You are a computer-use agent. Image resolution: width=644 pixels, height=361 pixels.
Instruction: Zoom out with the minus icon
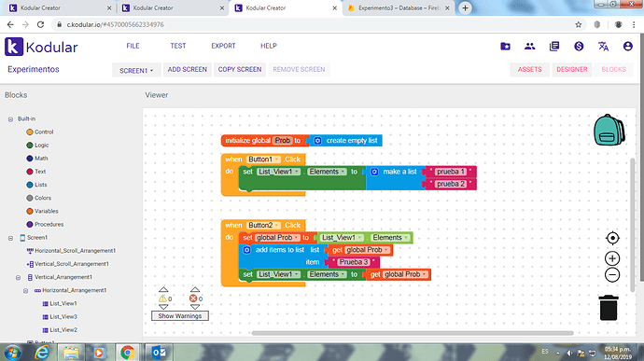[x=612, y=275]
